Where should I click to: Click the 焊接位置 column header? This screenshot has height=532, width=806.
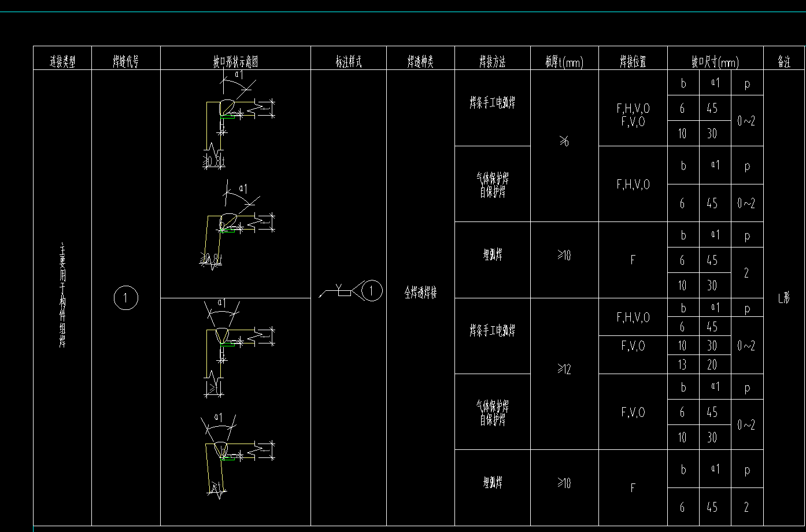pos(633,62)
